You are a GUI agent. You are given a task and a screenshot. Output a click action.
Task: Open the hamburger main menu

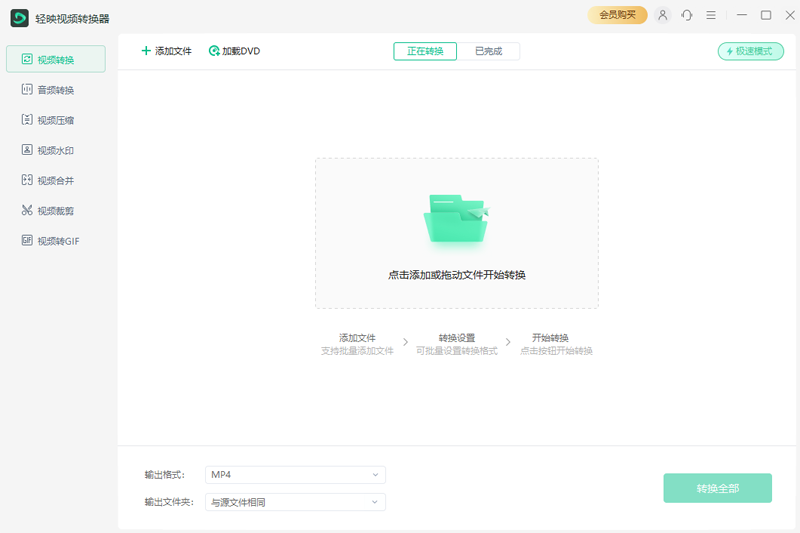click(711, 15)
